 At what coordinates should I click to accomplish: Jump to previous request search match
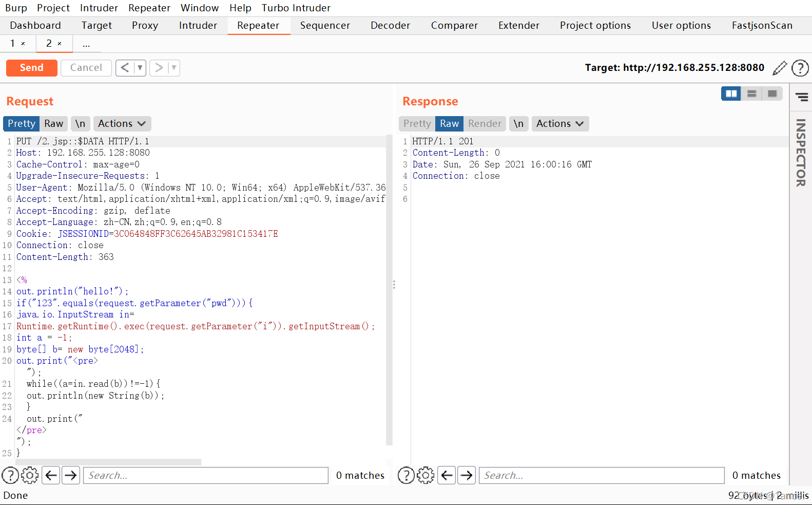tap(51, 476)
